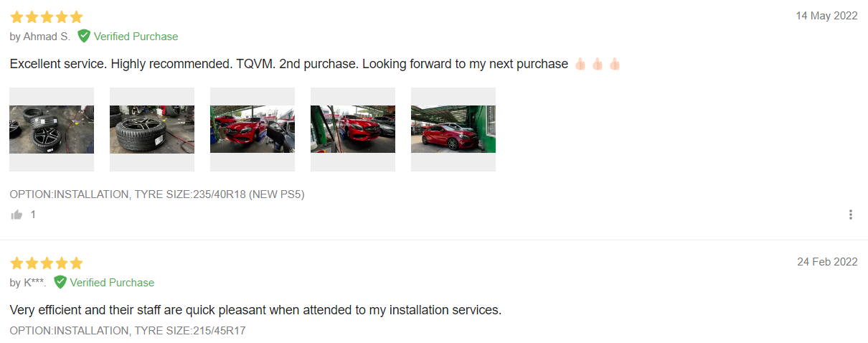Open first review photo of loose tyres
868x343 pixels.
pos(52,129)
